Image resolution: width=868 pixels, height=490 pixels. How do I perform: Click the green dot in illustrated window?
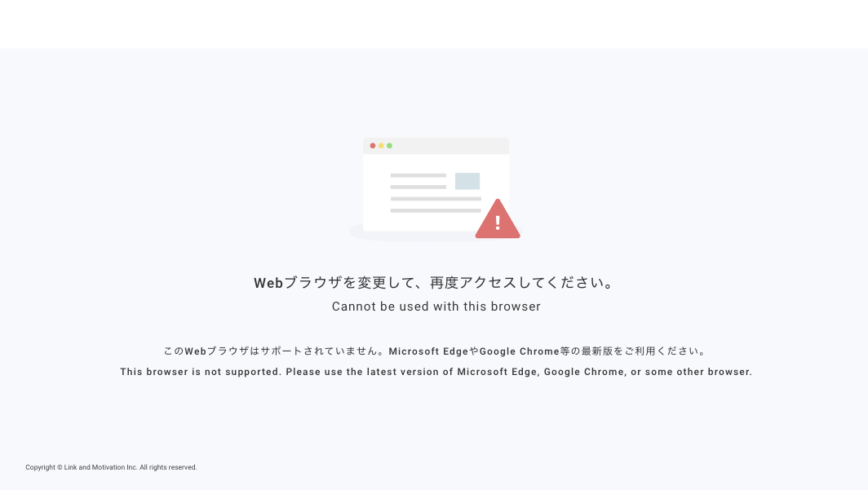coord(389,146)
